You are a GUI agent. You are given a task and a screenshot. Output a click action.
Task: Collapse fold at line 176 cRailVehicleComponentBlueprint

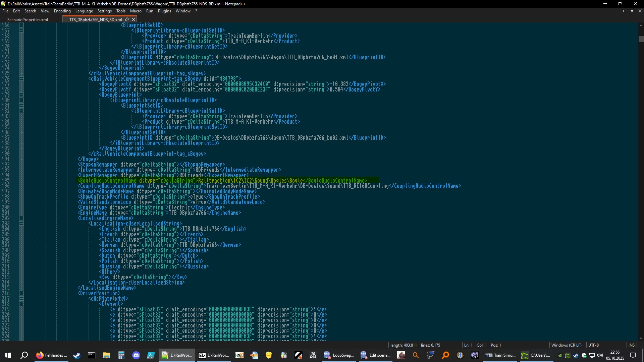(x=21, y=79)
